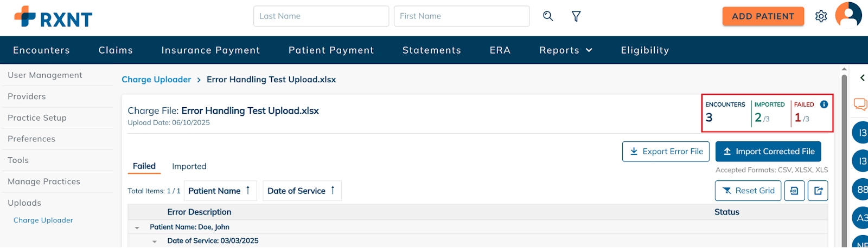This screenshot has height=248, width=868.
Task: Collapse the Doe, John patient row
Action: click(137, 227)
